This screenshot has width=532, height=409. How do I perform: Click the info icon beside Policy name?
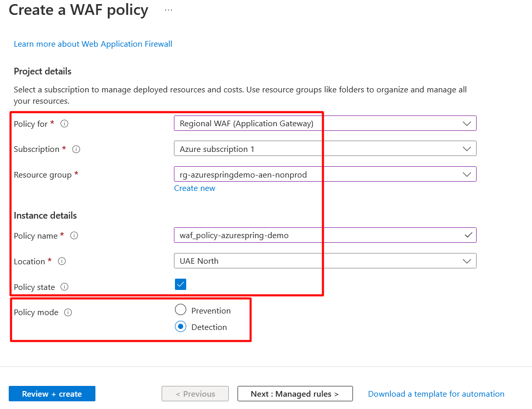coord(74,236)
